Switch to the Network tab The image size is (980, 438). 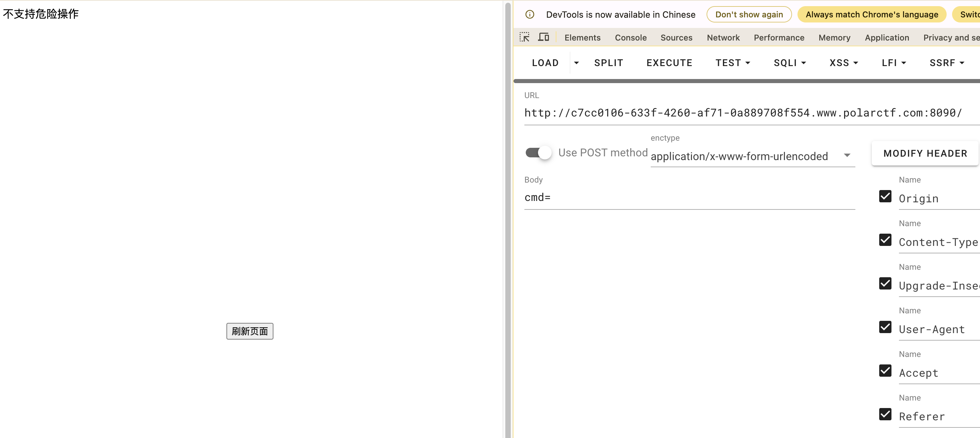pos(723,38)
